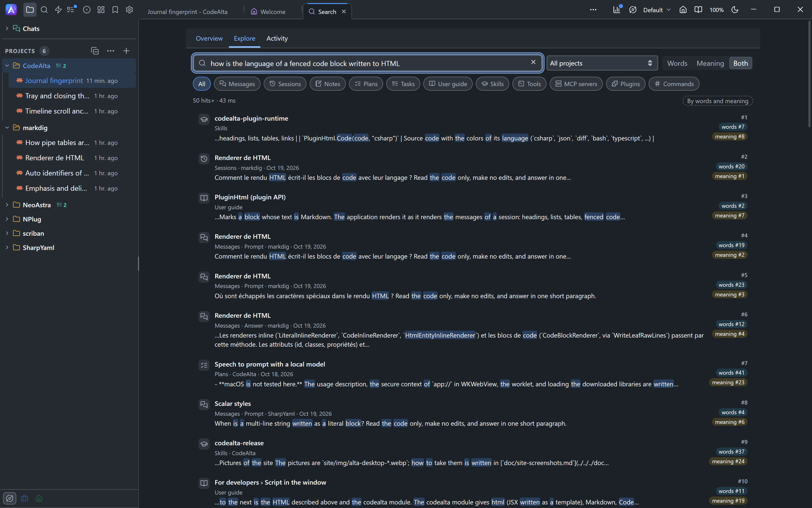This screenshot has height=508, width=812.
Task: Open the lightning bolt icon in top toolbar
Action: 58,10
